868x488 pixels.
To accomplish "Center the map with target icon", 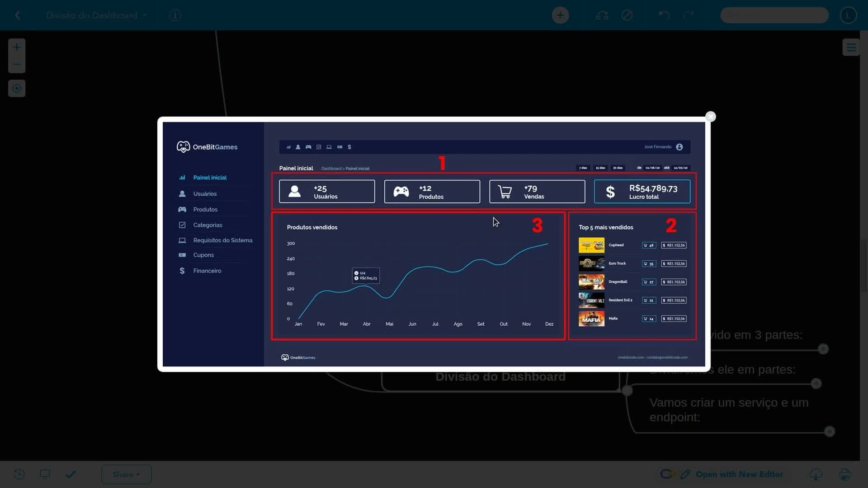I will (x=17, y=88).
